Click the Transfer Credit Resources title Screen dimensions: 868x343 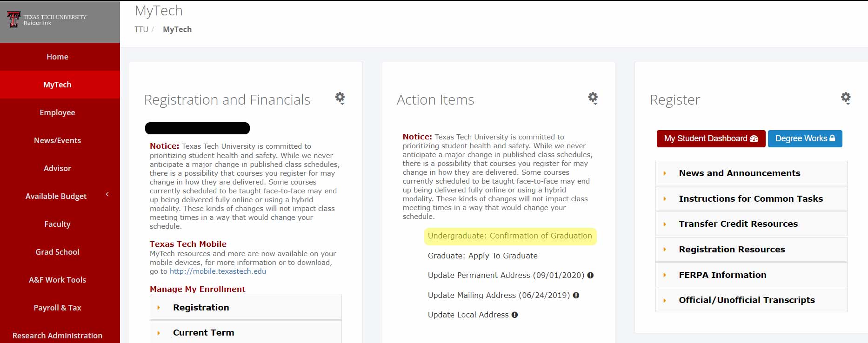coord(738,224)
